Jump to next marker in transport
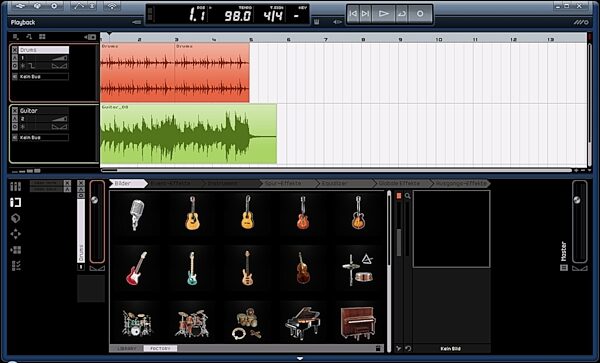 click(x=365, y=14)
